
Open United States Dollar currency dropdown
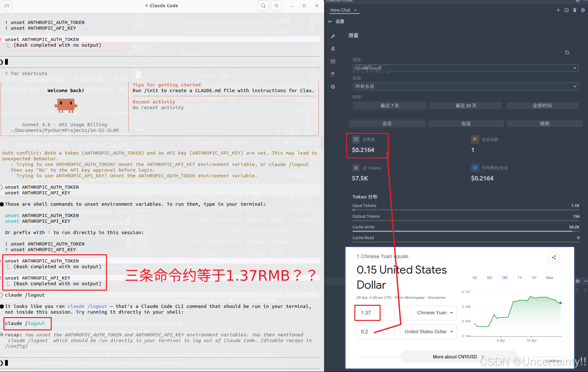[x=429, y=332]
